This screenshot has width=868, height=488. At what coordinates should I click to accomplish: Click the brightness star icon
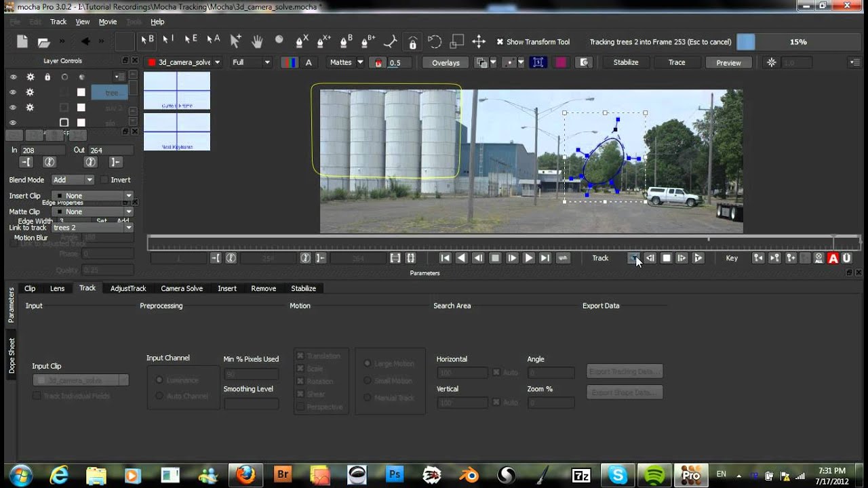click(771, 62)
